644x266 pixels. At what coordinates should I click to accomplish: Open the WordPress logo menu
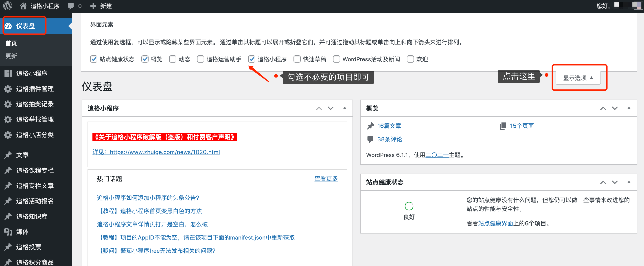coord(8,6)
